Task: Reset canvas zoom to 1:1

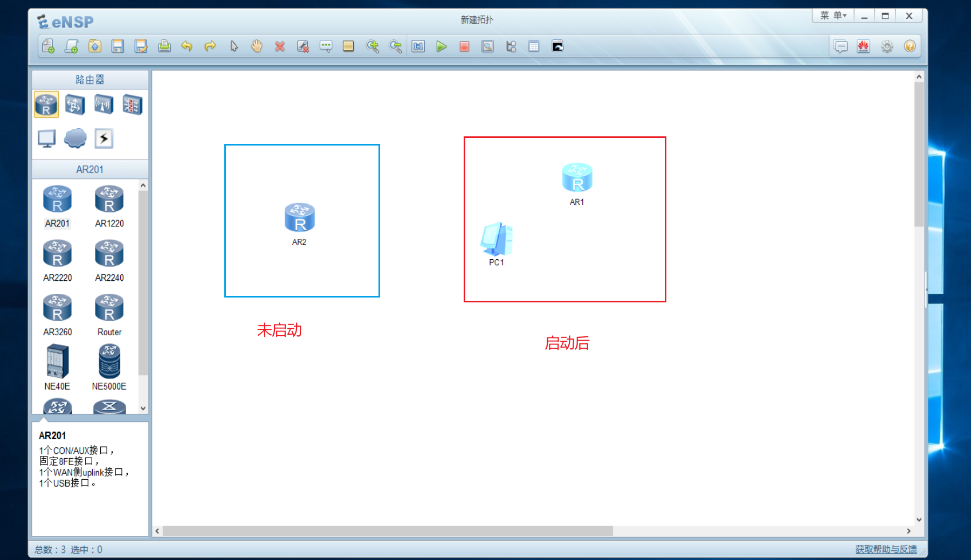Action: point(418,46)
